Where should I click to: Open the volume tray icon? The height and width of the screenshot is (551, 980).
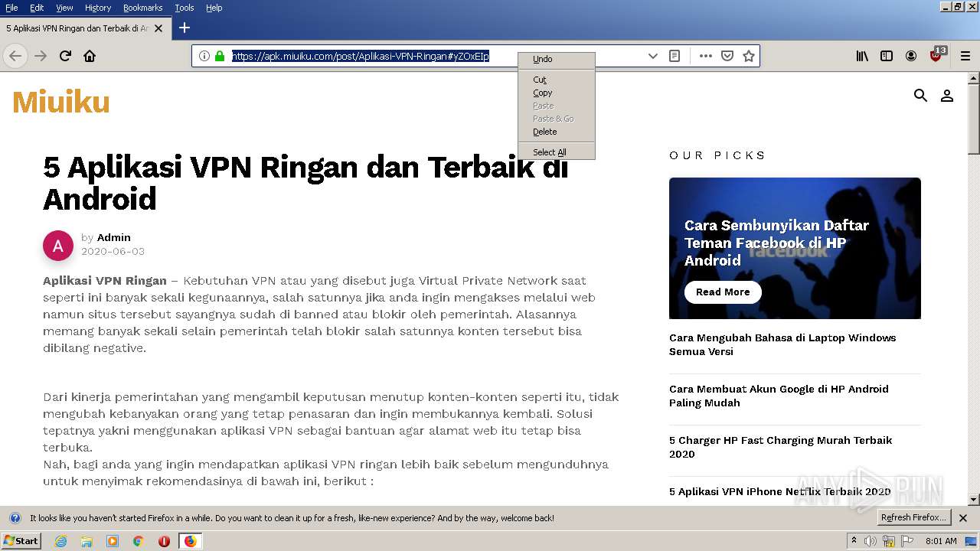click(871, 541)
